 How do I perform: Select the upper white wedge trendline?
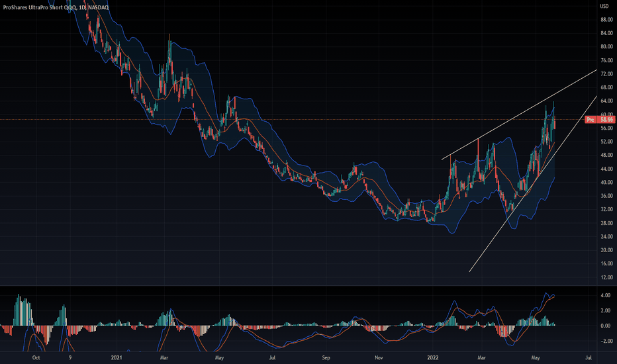coord(520,114)
